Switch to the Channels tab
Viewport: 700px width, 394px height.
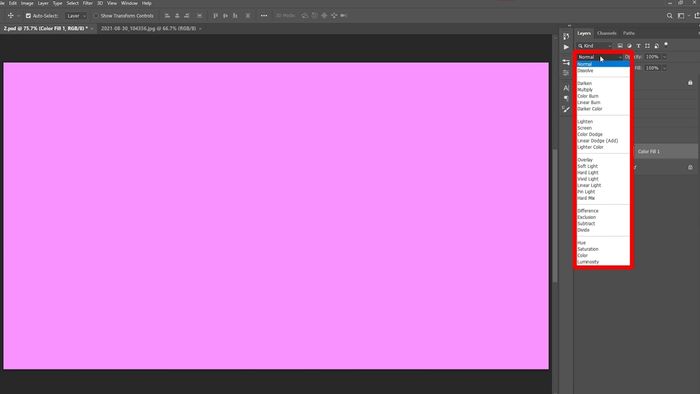[606, 33]
